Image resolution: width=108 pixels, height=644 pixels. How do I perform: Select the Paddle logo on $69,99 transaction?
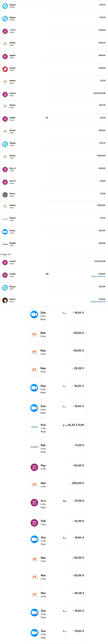click(5, 244)
